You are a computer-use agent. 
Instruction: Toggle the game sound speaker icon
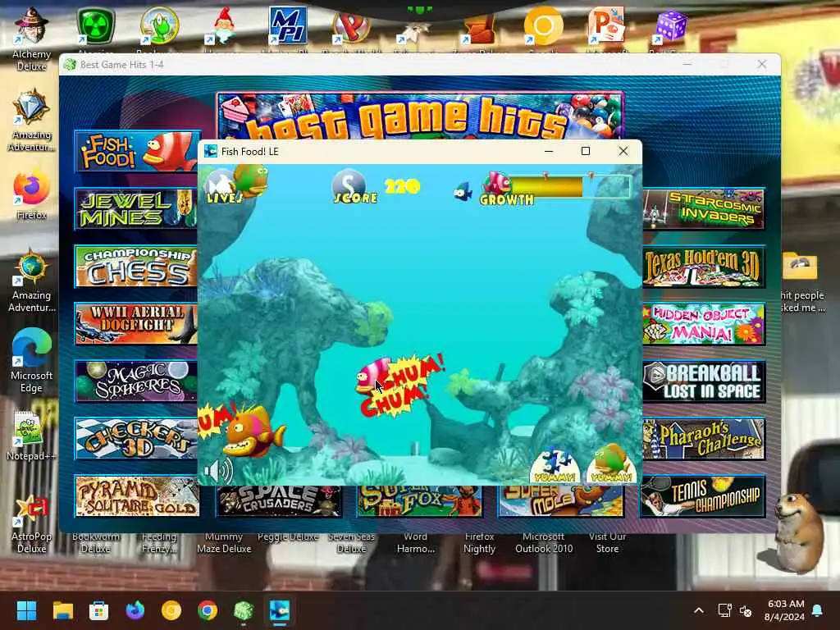(218, 471)
